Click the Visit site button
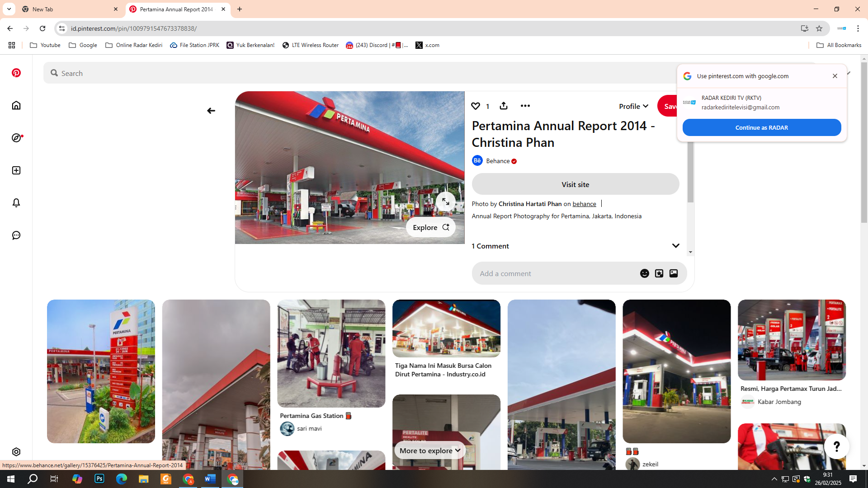Image resolution: width=868 pixels, height=488 pixels. (576, 184)
